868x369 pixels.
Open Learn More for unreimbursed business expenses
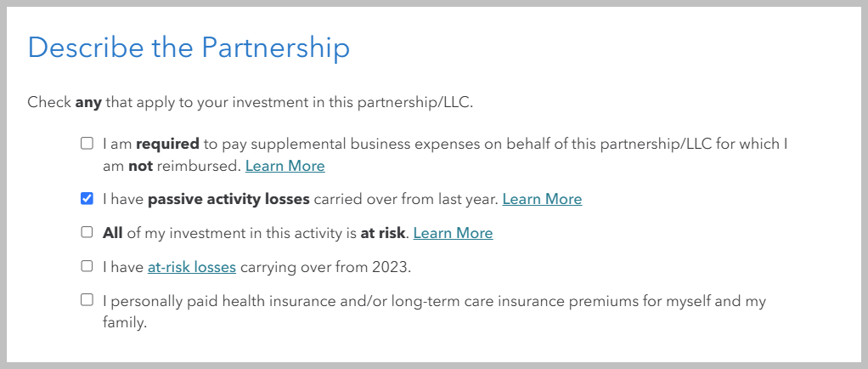tap(285, 166)
